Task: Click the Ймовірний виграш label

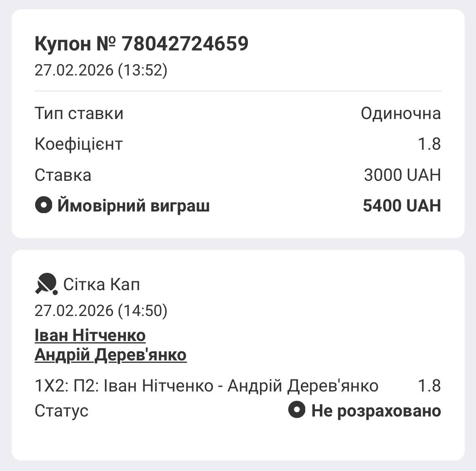Action: pos(133,206)
